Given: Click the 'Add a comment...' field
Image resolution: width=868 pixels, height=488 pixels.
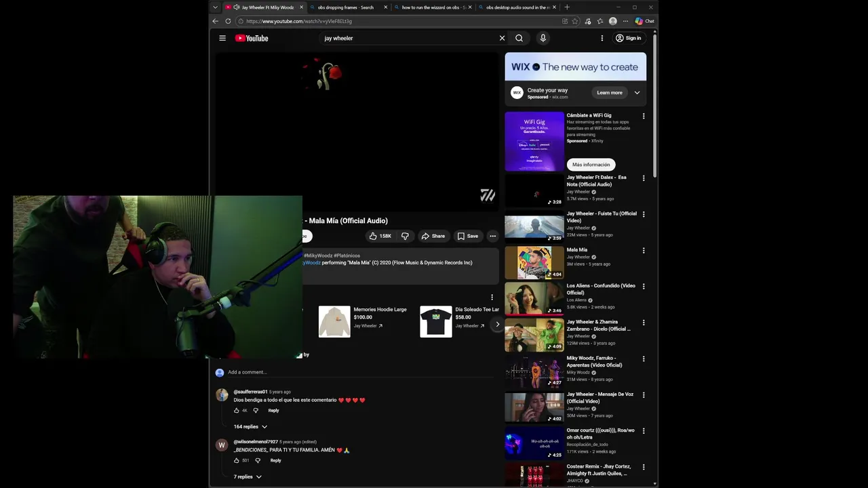Looking at the screenshot, I should [361, 372].
